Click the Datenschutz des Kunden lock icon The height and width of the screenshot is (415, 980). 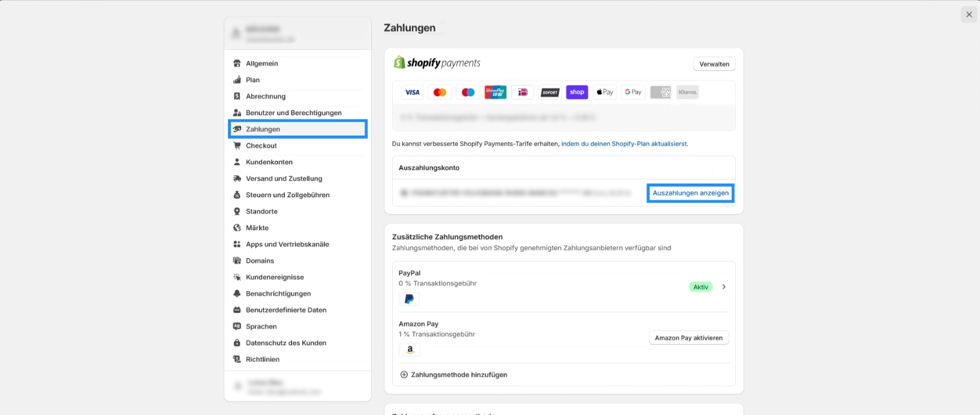(237, 343)
